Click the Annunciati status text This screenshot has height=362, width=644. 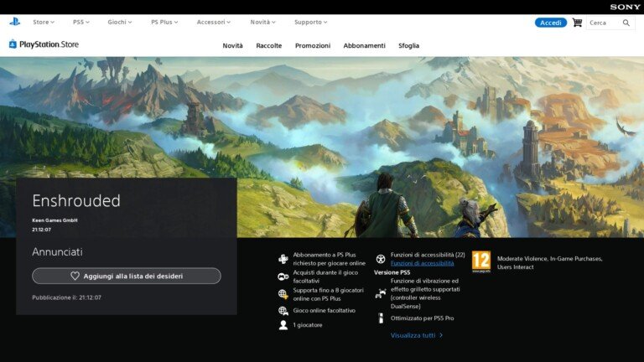click(x=58, y=251)
